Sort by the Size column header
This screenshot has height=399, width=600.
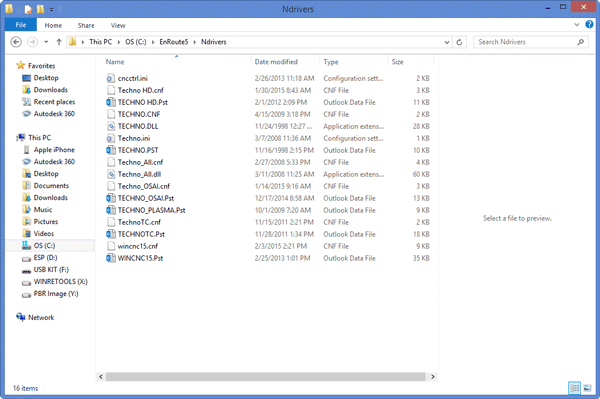(x=397, y=62)
